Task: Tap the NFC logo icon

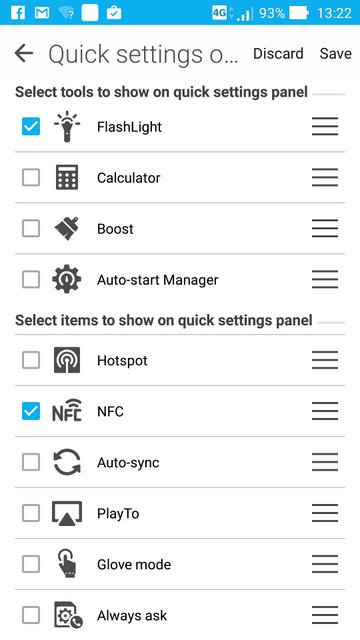Action: point(67,411)
